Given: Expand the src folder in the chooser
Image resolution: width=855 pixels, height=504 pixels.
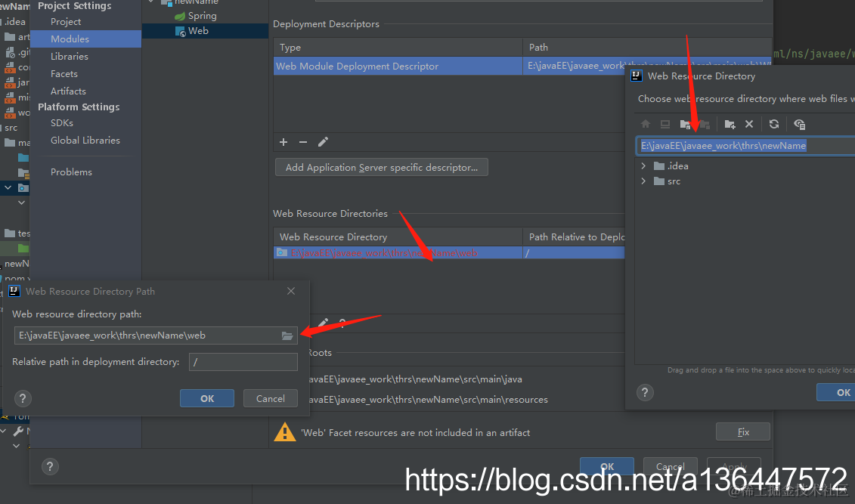Looking at the screenshot, I should coord(643,181).
